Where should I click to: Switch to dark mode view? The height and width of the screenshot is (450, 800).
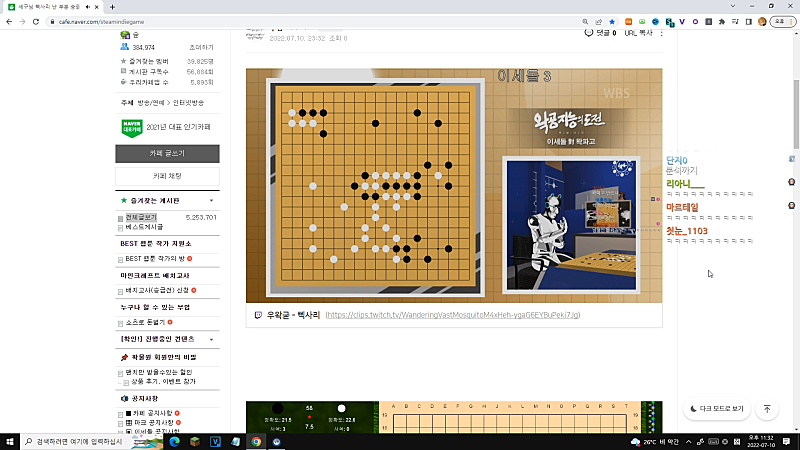717,409
